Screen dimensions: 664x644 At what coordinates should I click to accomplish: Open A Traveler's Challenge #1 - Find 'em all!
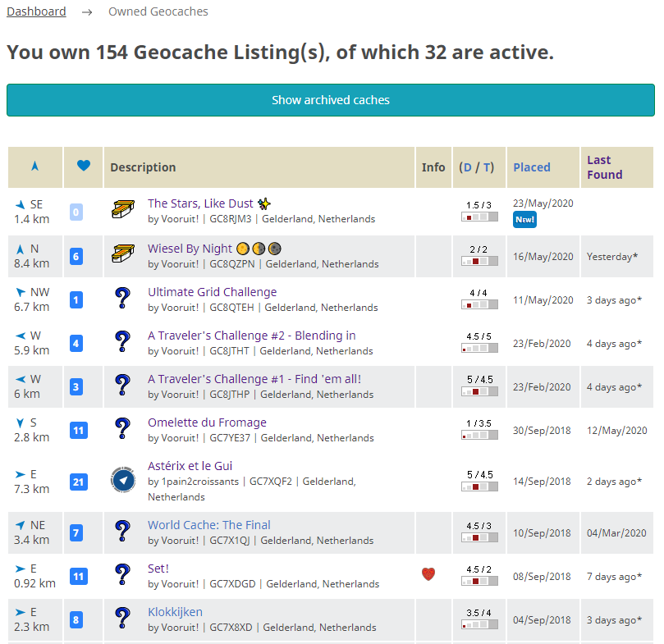point(254,379)
